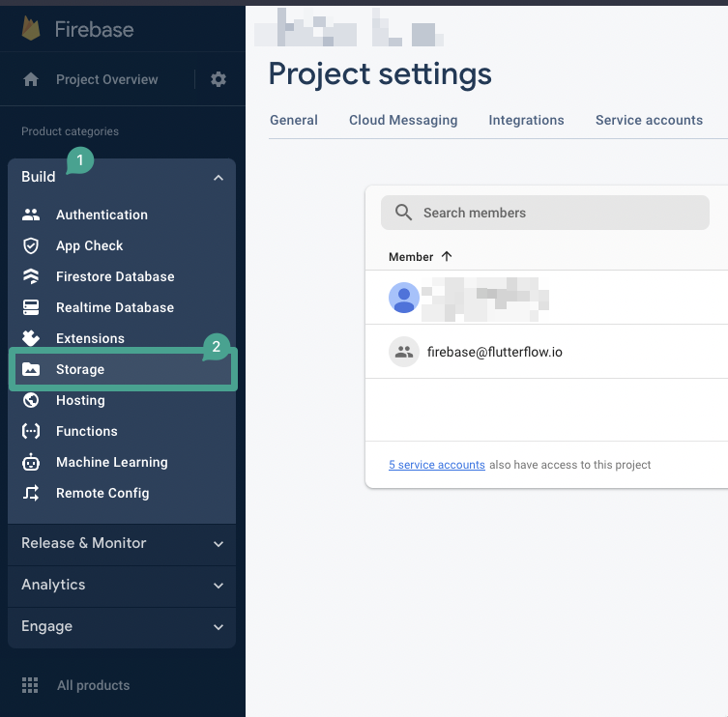Expand the Release & Monitor section
The width and height of the screenshot is (728, 717).
122,543
